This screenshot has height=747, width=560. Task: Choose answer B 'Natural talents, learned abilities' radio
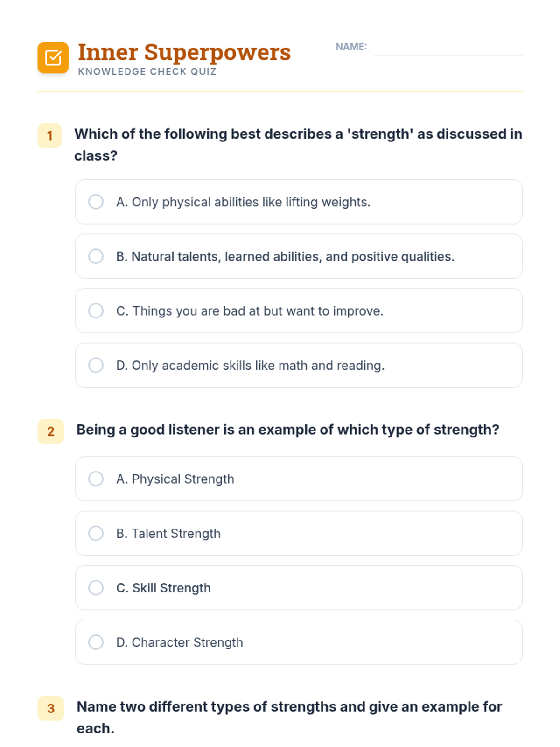point(96,256)
